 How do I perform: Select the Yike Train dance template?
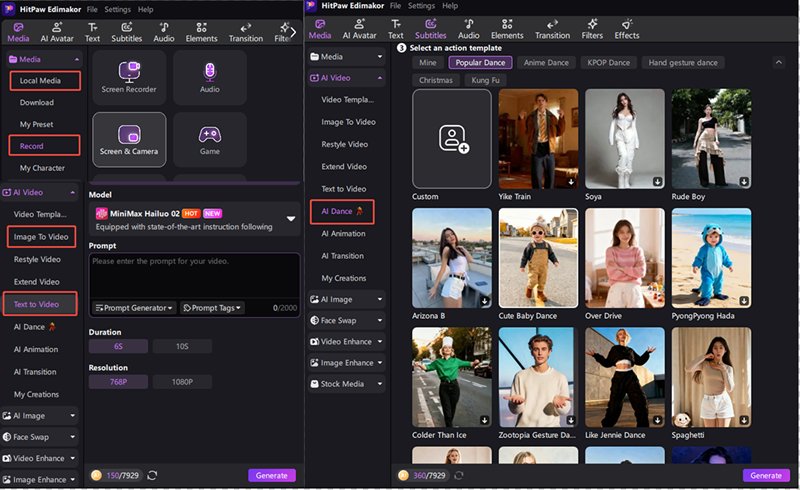click(x=538, y=139)
